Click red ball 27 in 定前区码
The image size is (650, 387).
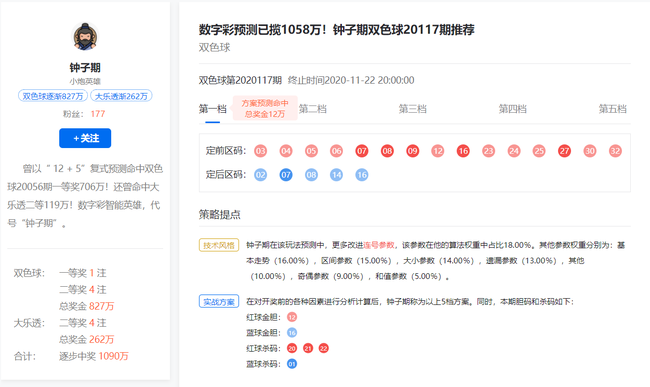coord(565,151)
